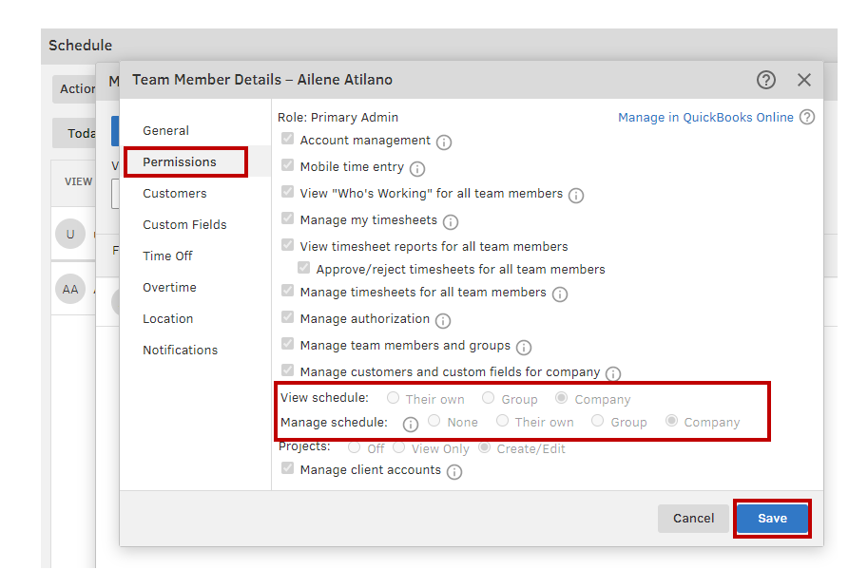Select View schedule Group option
This screenshot has width=868, height=588.
pyautogui.click(x=488, y=398)
